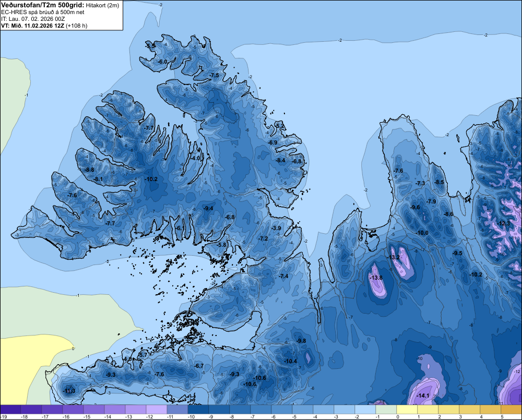This screenshot has width=522, height=420.
Task: Click the -5.8 temperature label
Action: (x=221, y=244)
